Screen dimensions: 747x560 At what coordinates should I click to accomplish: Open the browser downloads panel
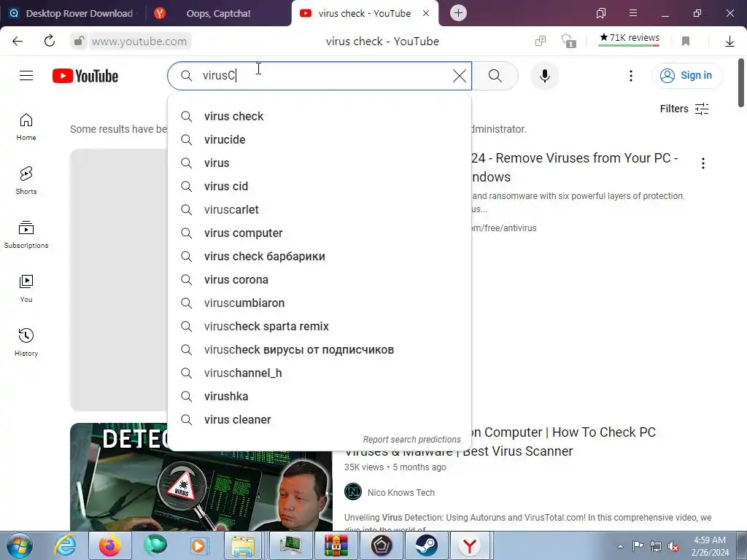(729, 42)
